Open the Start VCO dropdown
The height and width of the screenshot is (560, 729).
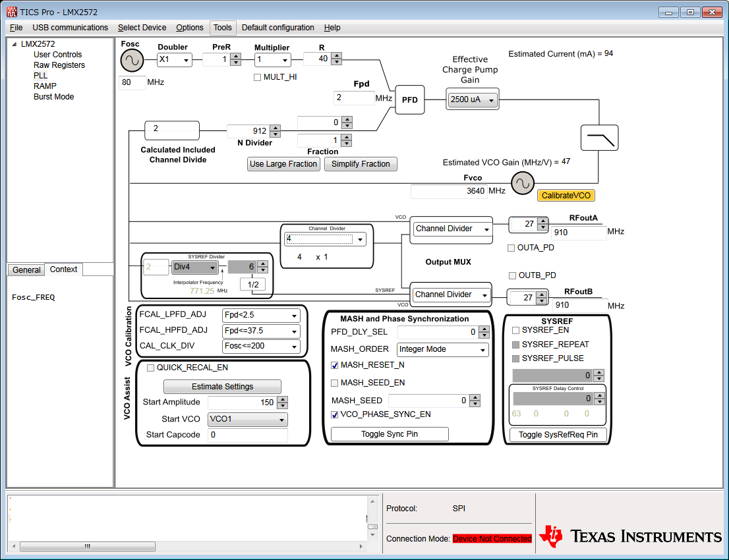247,419
